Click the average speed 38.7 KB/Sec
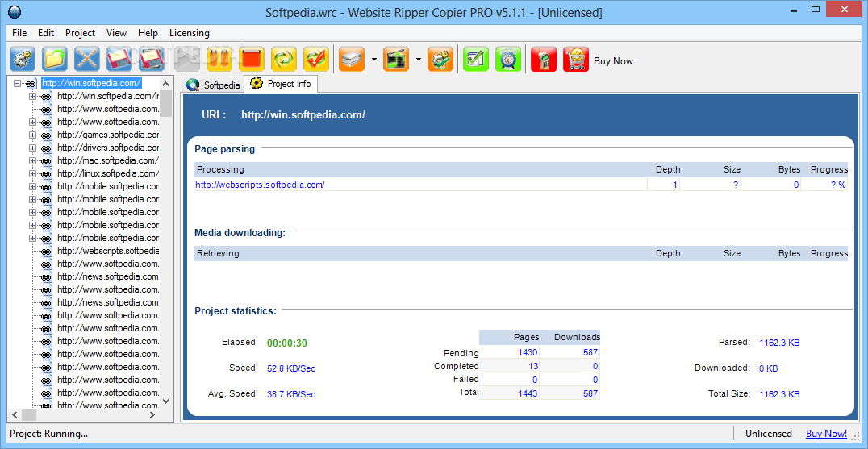The height and width of the screenshot is (449, 868). tap(291, 394)
